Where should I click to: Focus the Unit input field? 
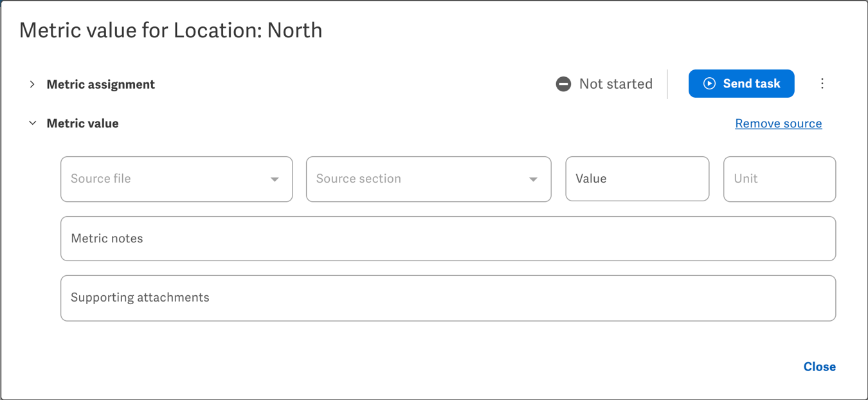pos(780,179)
